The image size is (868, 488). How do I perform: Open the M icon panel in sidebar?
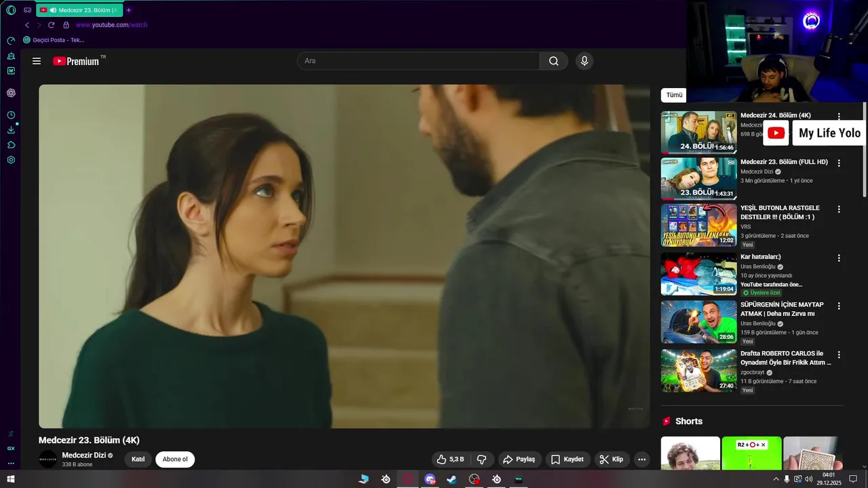[x=11, y=70]
